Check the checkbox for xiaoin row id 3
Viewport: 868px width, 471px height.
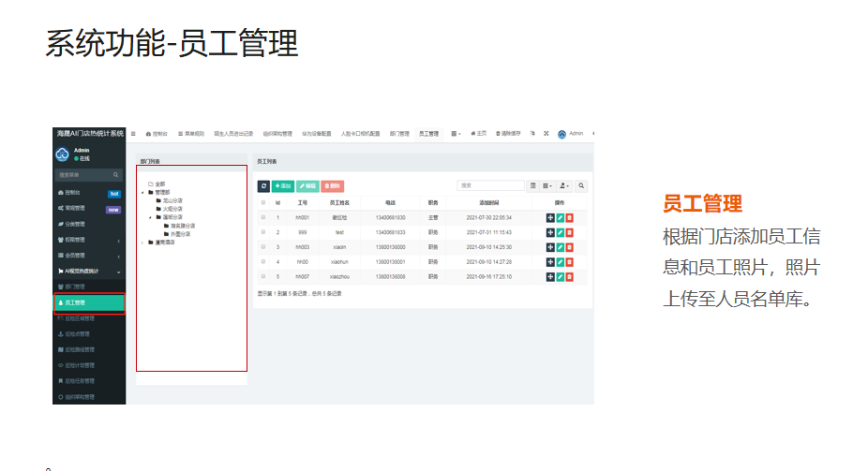(x=263, y=247)
